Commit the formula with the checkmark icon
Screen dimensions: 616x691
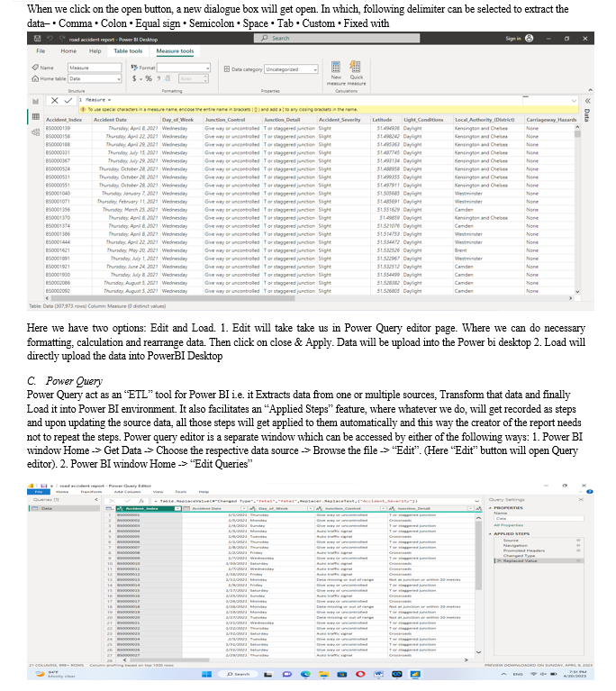pos(68,101)
